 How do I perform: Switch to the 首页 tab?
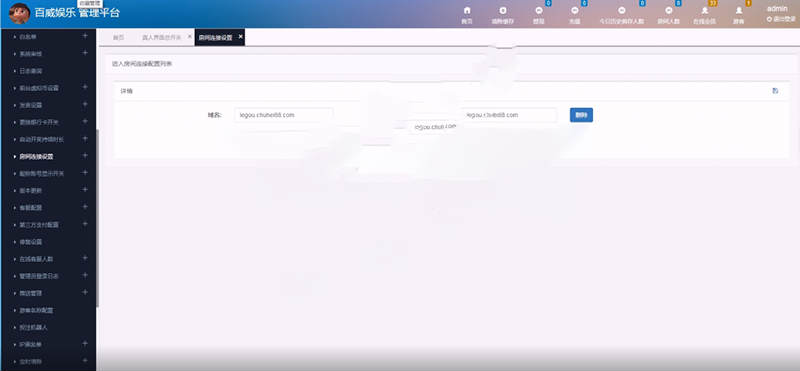tap(118, 37)
